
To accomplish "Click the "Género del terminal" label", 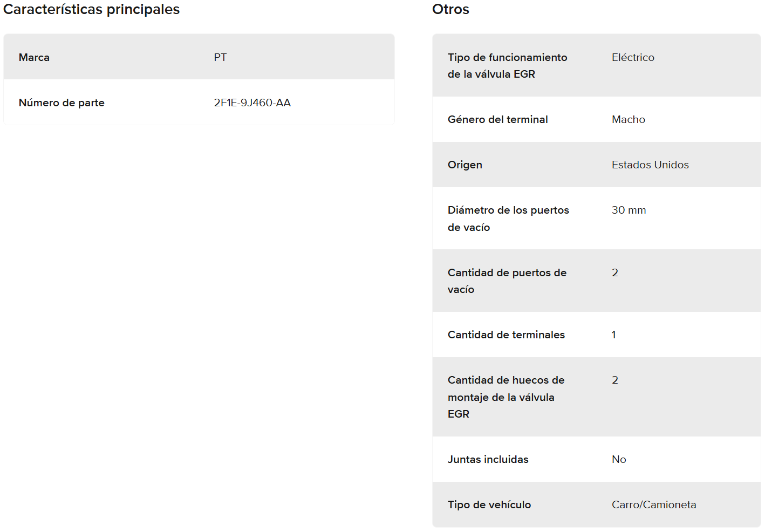I will 497,120.
